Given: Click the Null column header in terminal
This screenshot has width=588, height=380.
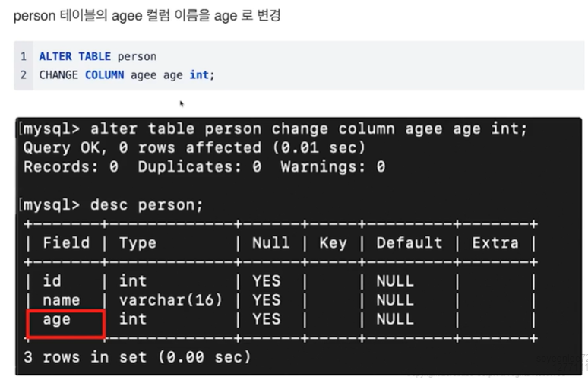Looking at the screenshot, I should (x=270, y=243).
